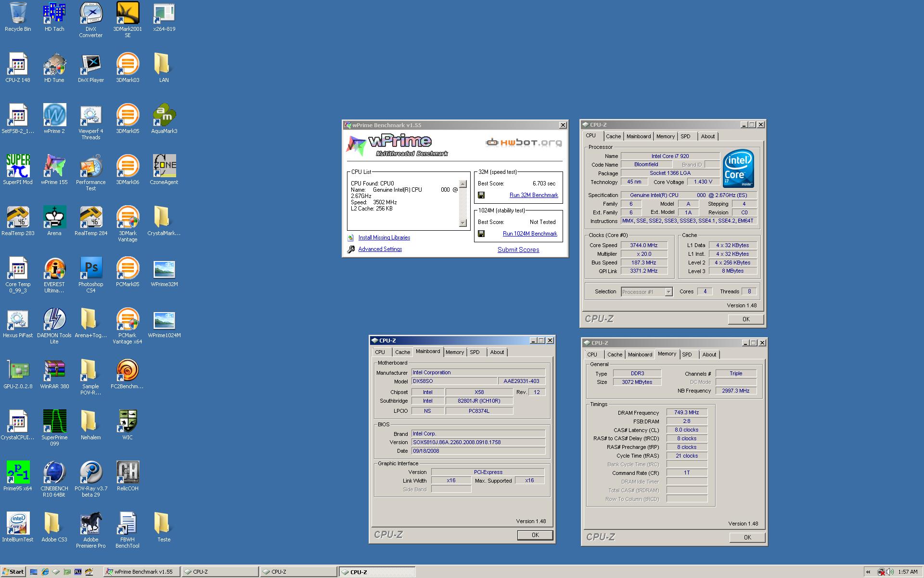The image size is (924, 578).
Task: Click OK in the Memory CPU-Z window
Action: coord(747,538)
